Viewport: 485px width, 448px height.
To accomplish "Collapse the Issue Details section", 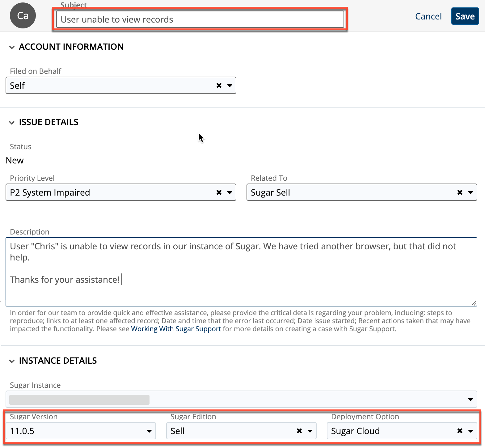I will pos(12,123).
